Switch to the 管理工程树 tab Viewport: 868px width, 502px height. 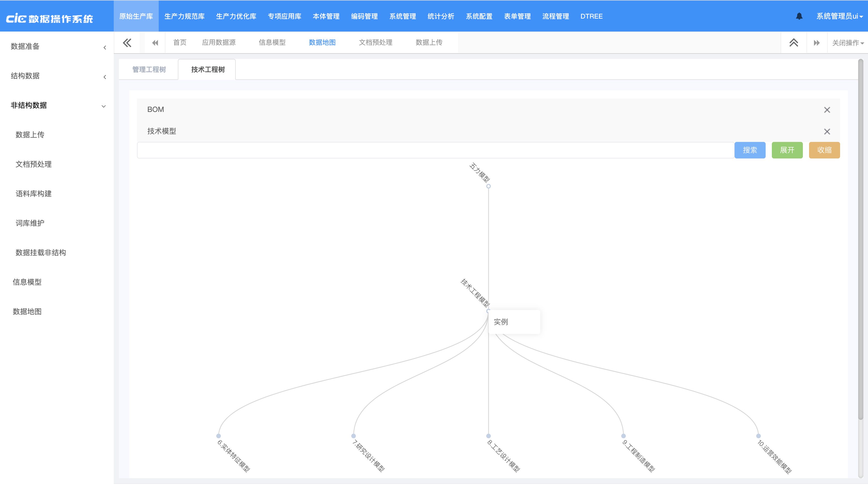tap(149, 70)
